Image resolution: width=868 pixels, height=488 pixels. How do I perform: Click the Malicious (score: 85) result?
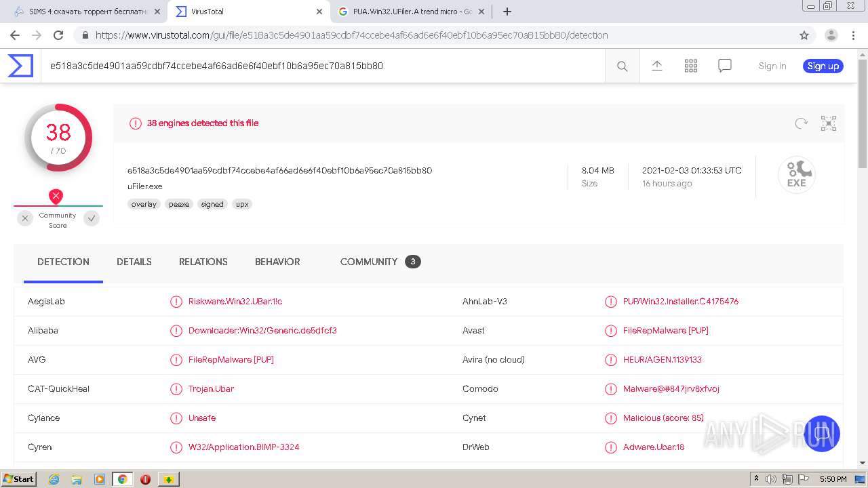pos(663,418)
